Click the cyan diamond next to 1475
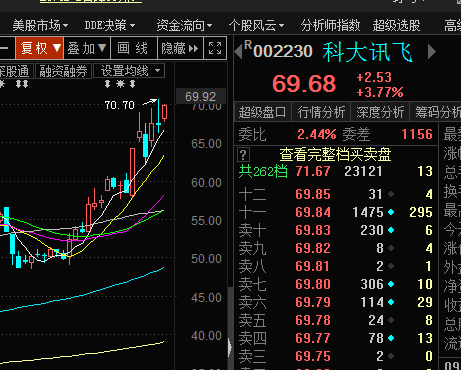This screenshot has width=461, height=370. tap(391, 212)
